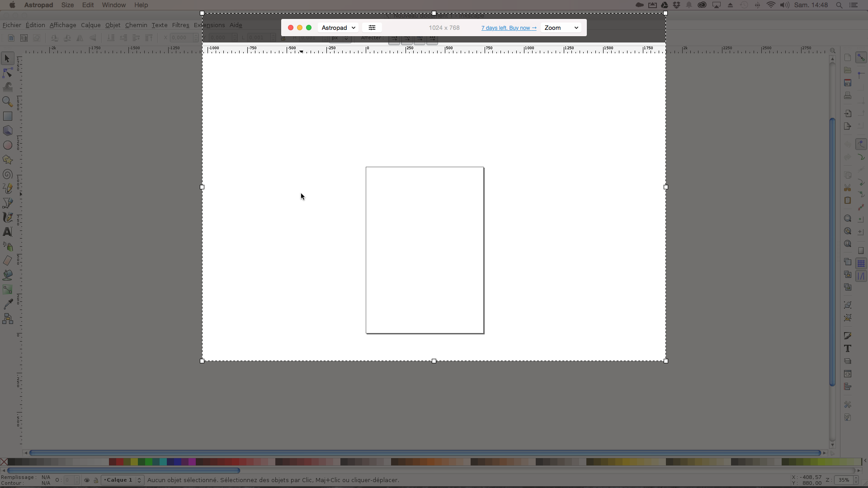Select the Ellipse circle tool
This screenshot has height=488, width=868.
[7, 145]
